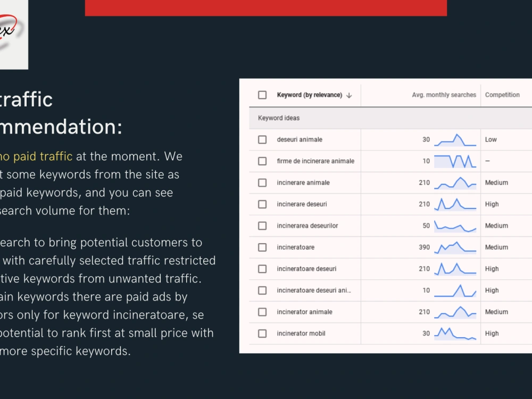This screenshot has width=532, height=399.
Task: Select the keyword text incinerare deseuri
Action: [x=302, y=204]
